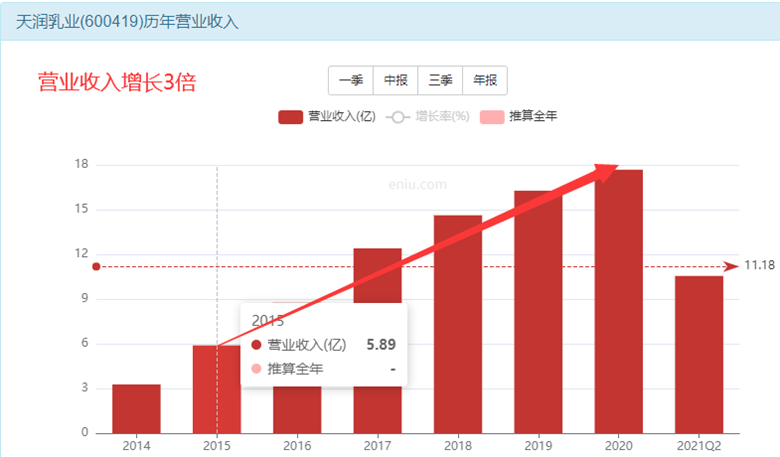Click the 天润乳业(600419)历年营业收入 title
This screenshot has width=780, height=457.
pos(127,22)
